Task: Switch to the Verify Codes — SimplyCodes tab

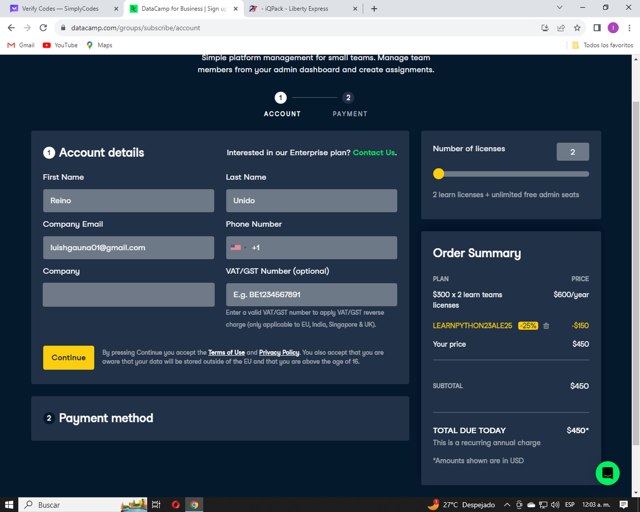Action: coord(60,9)
